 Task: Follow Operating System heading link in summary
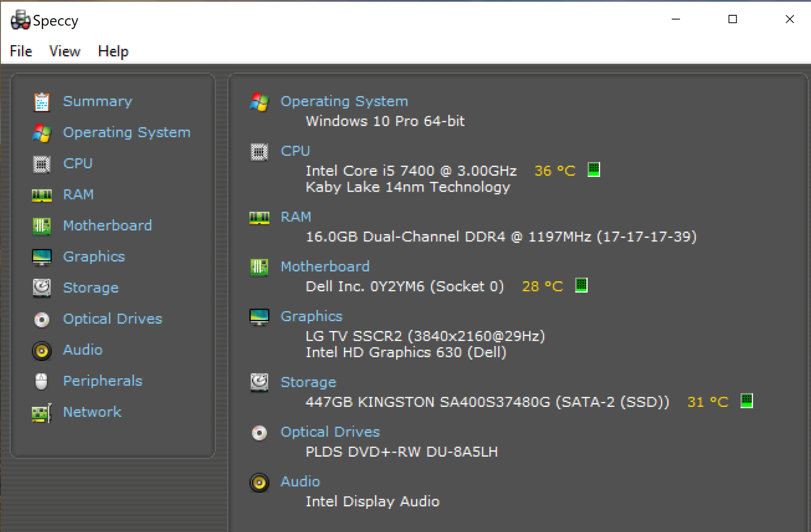[x=344, y=101]
